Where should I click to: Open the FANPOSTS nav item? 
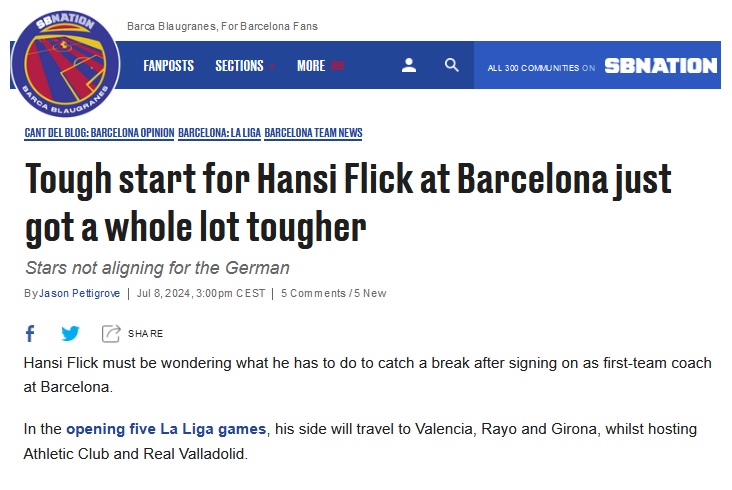[x=169, y=65]
